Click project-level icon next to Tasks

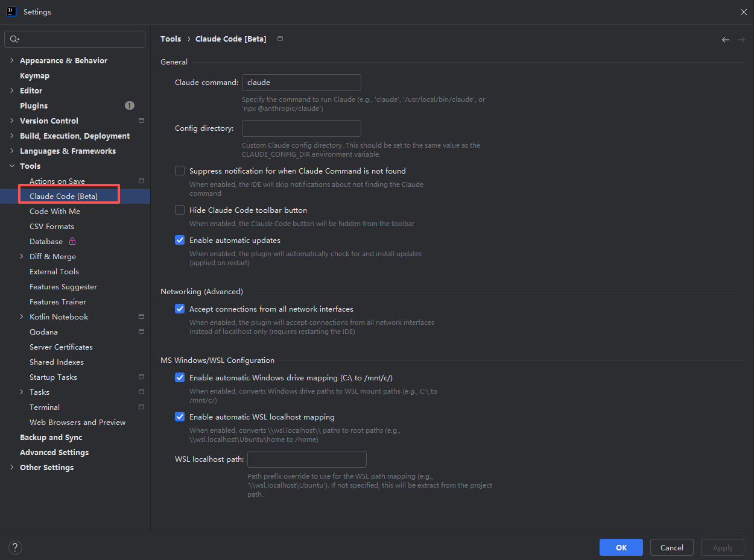[x=141, y=392]
